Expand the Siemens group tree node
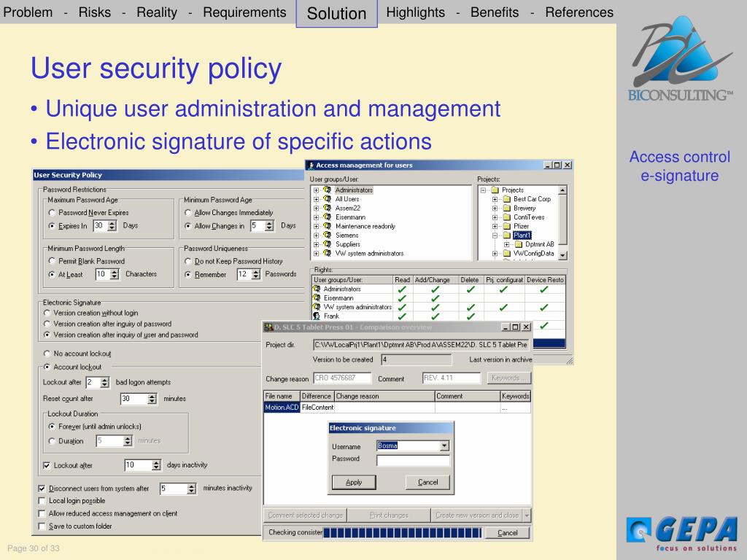747x560 pixels. pyautogui.click(x=316, y=236)
